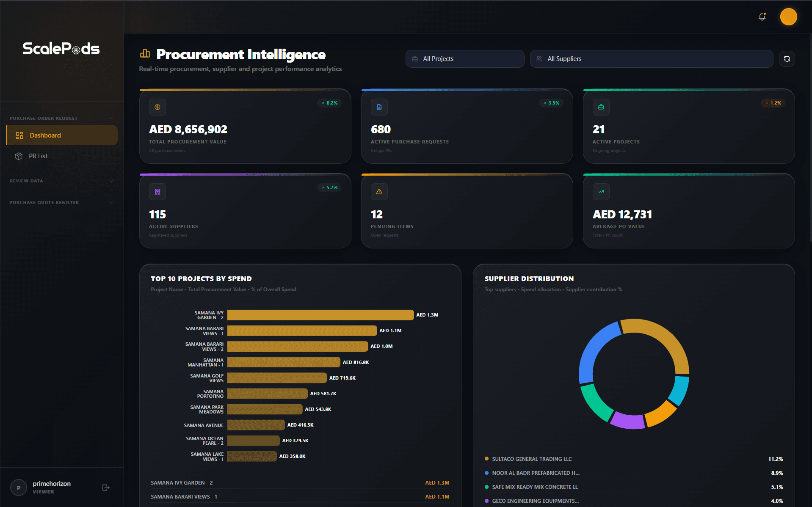The height and width of the screenshot is (507, 812).
Task: Click the document icon on Active Purchase Requests card
Action: pyautogui.click(x=379, y=107)
